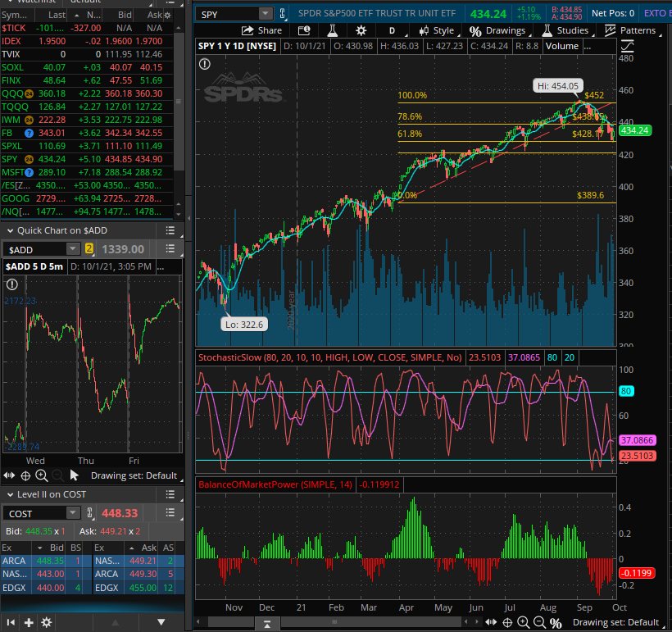Click pan arrows icon below SPY chart
Viewport: 672px width, 632px height.
[x=491, y=622]
